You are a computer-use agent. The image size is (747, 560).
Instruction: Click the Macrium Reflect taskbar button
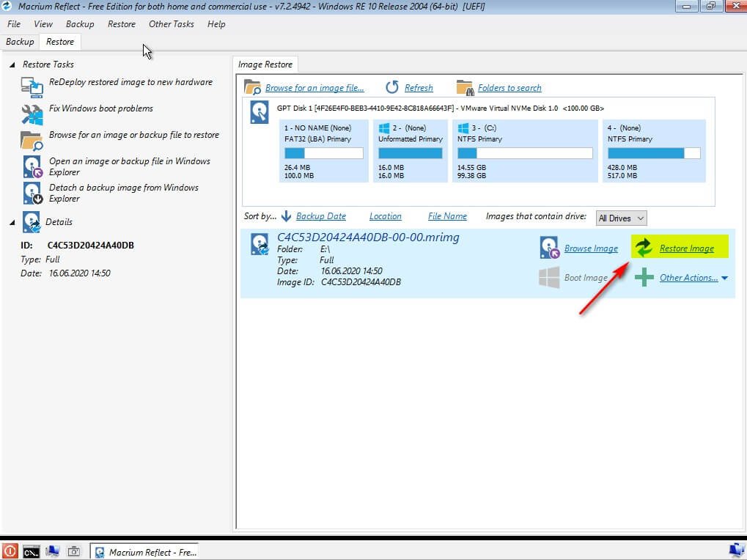point(144,552)
